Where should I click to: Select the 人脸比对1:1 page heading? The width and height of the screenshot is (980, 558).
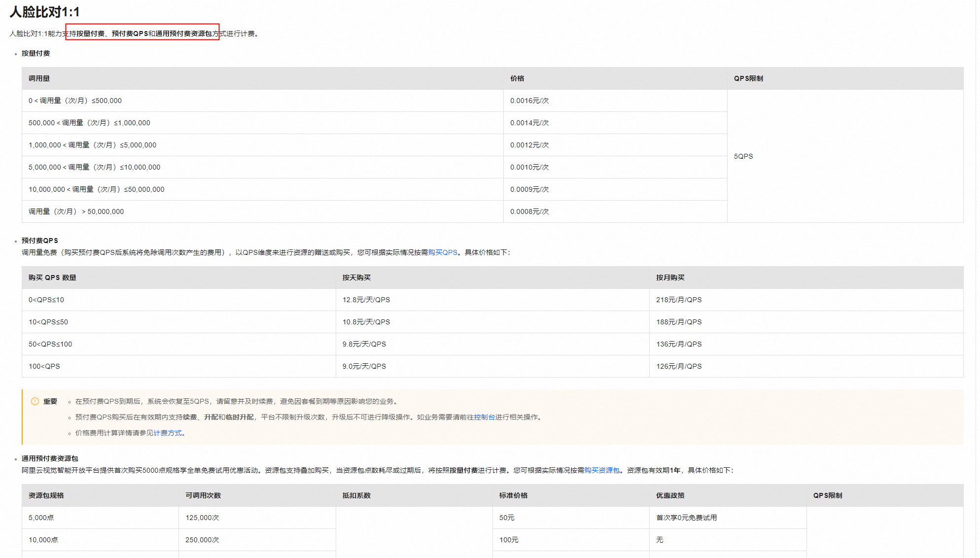(x=45, y=12)
